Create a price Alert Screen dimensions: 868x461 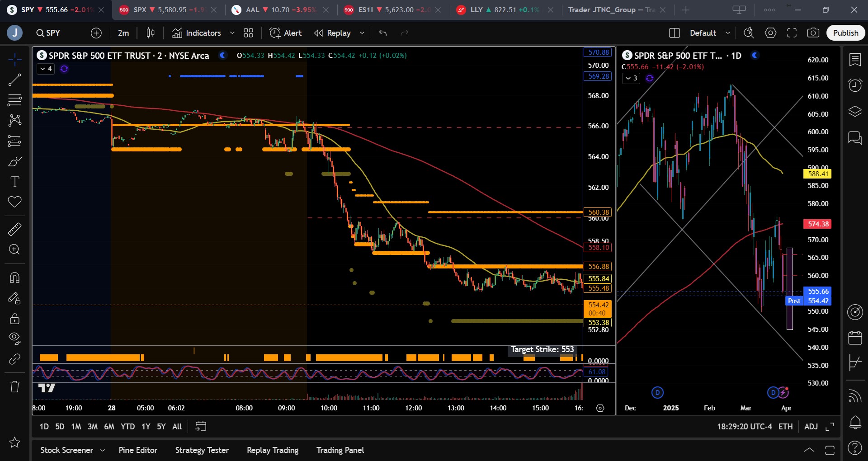click(x=286, y=33)
